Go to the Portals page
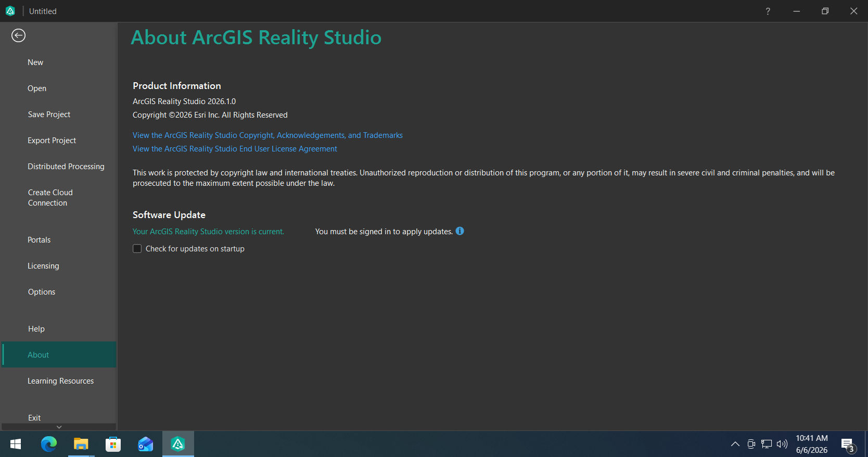Image resolution: width=868 pixels, height=457 pixels. (x=39, y=240)
